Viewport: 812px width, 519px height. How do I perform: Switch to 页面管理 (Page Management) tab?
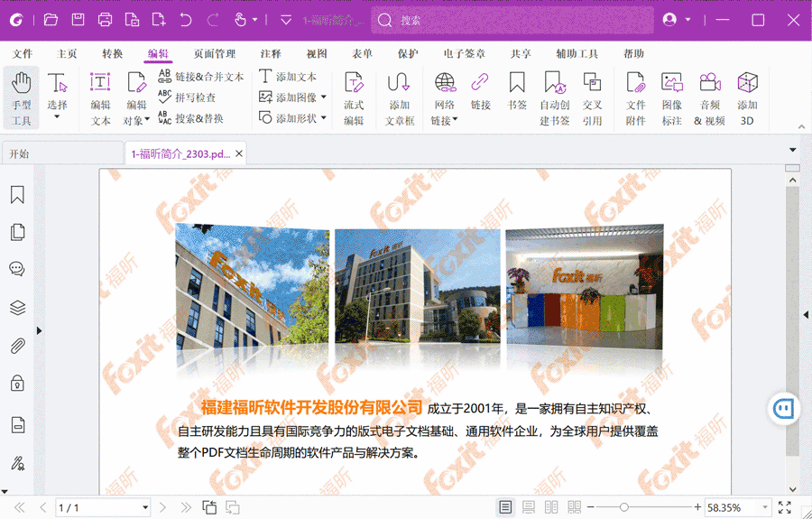click(215, 53)
